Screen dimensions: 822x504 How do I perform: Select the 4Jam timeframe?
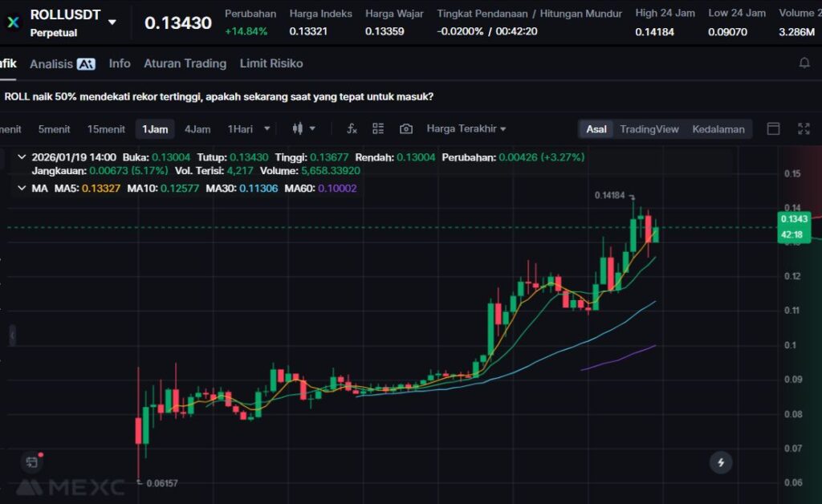197,129
